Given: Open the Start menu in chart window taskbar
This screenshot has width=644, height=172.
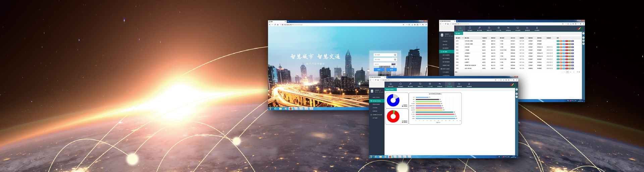Looking at the screenshot, I should pyautogui.click(x=371, y=157).
